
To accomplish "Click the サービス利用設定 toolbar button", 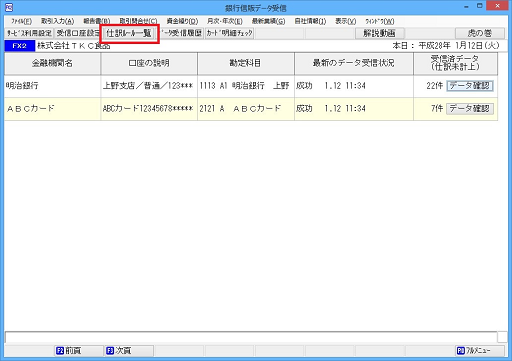I will click(29, 33).
